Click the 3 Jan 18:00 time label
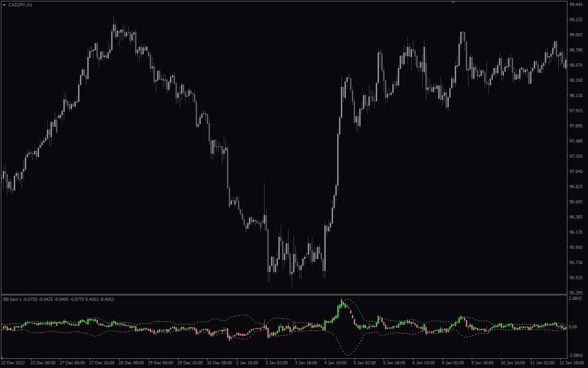The image size is (588, 368). (307, 363)
